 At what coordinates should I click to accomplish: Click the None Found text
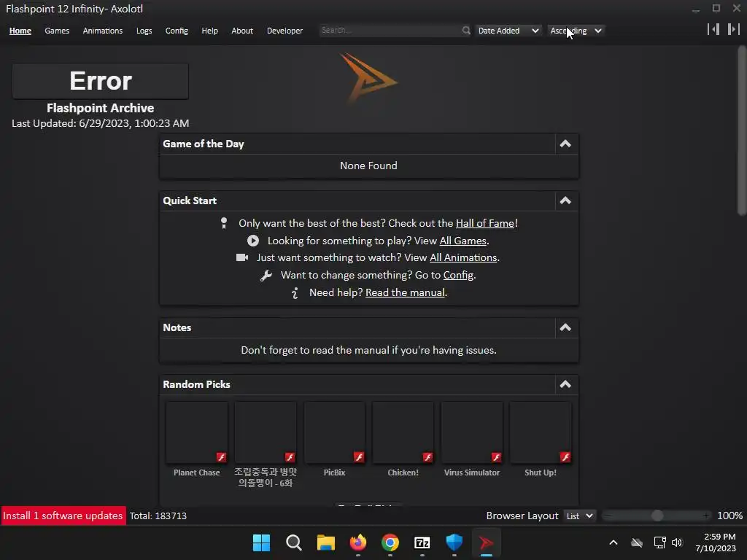(368, 166)
